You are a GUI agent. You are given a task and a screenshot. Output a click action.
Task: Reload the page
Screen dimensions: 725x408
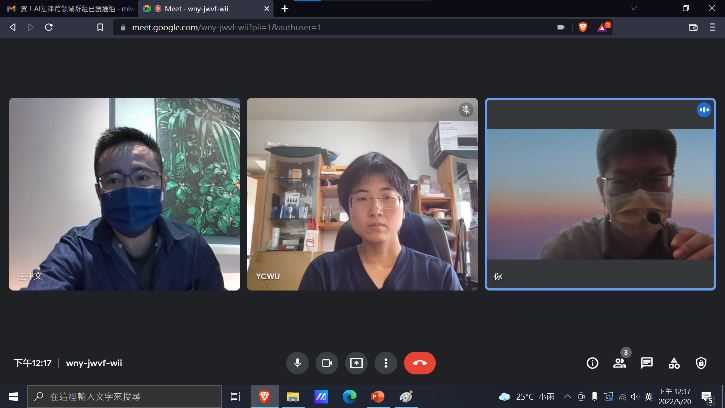click(x=48, y=27)
